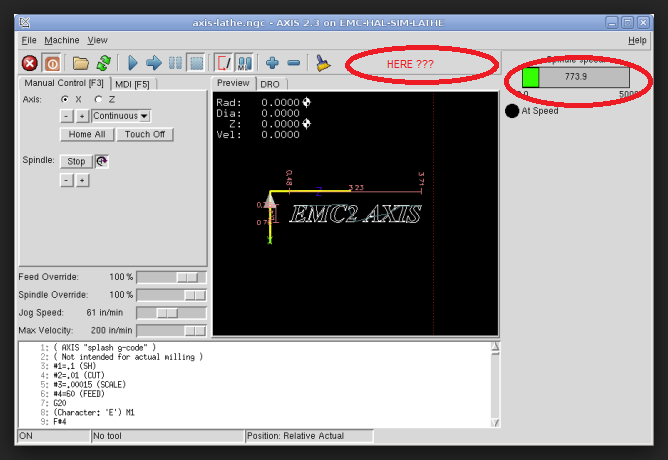Image resolution: width=668 pixels, height=460 pixels.
Task: Clear live plot with brush icon
Action: (323, 63)
